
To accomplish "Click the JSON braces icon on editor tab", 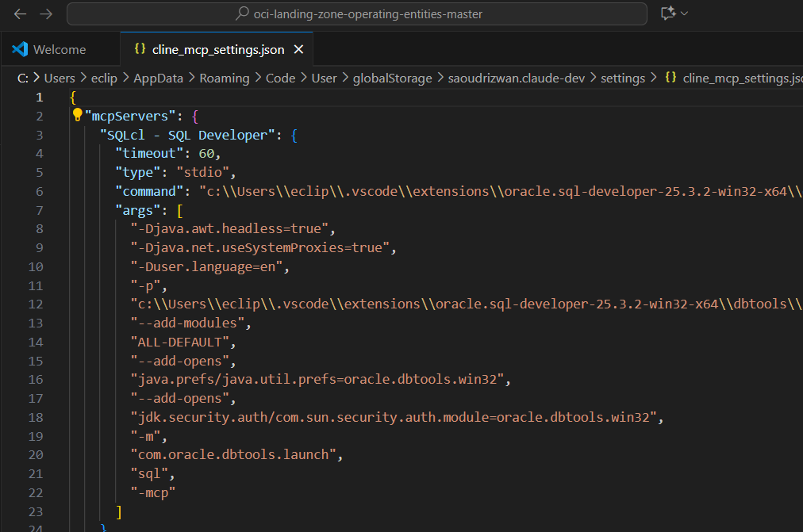I will [140, 49].
